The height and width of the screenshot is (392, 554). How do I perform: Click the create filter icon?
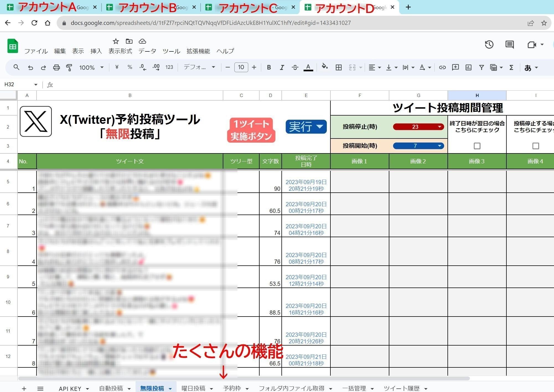[482, 67]
